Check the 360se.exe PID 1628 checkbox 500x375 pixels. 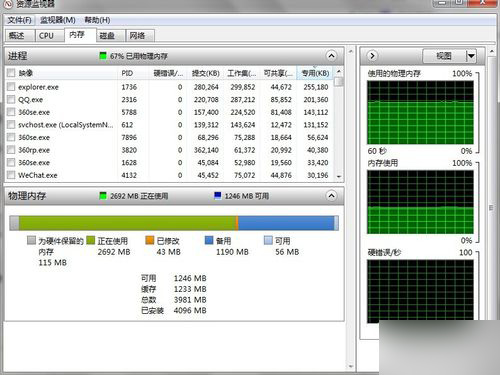pyautogui.click(x=11, y=162)
